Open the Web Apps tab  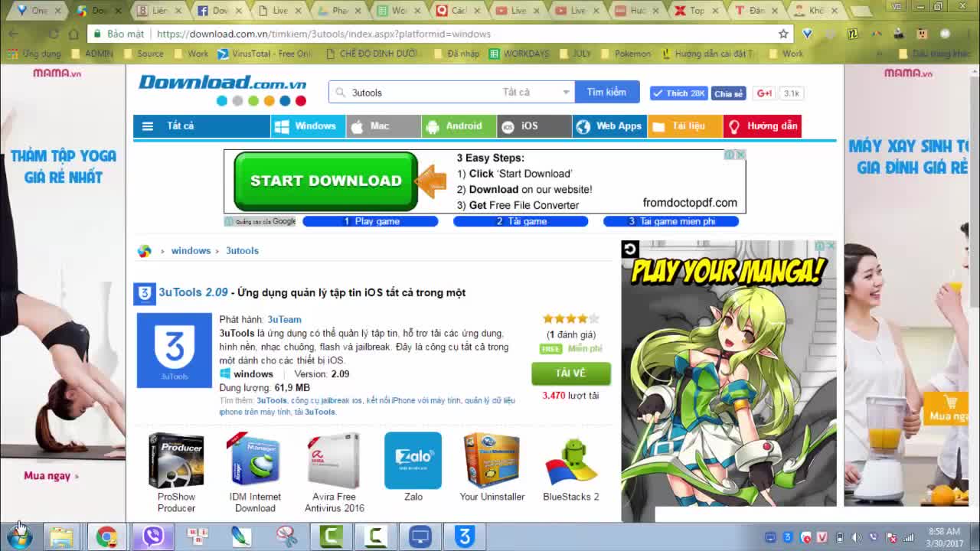609,126
